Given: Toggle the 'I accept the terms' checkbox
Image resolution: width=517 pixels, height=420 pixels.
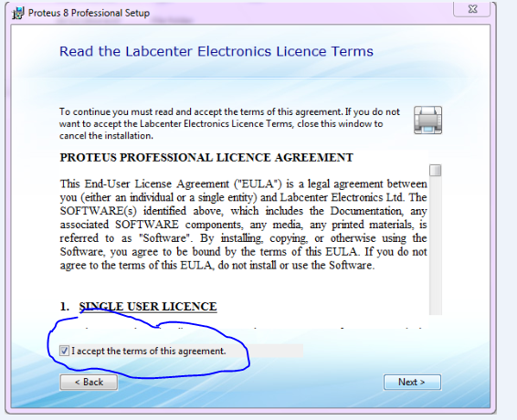Looking at the screenshot, I should pyautogui.click(x=64, y=351).
